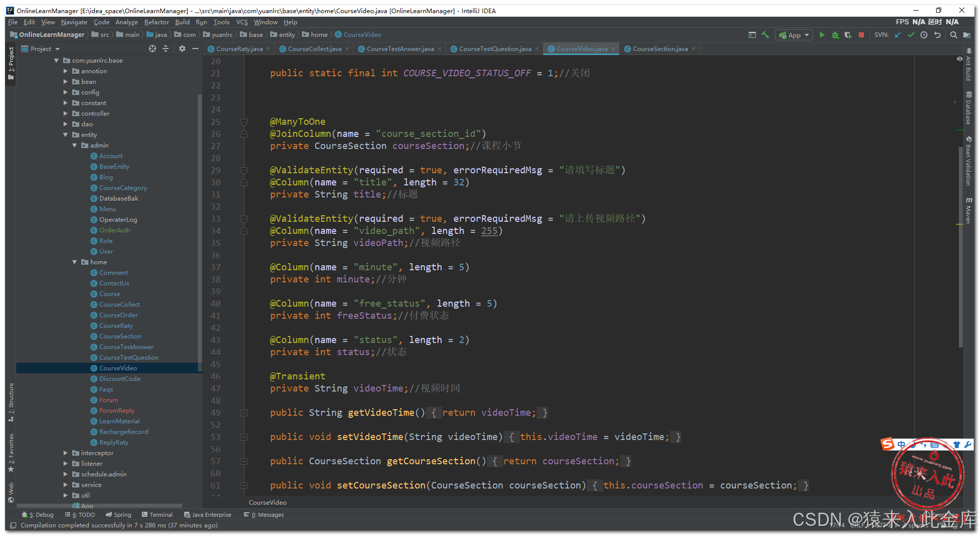
Task: Open the Spring tool window
Action: click(119, 515)
